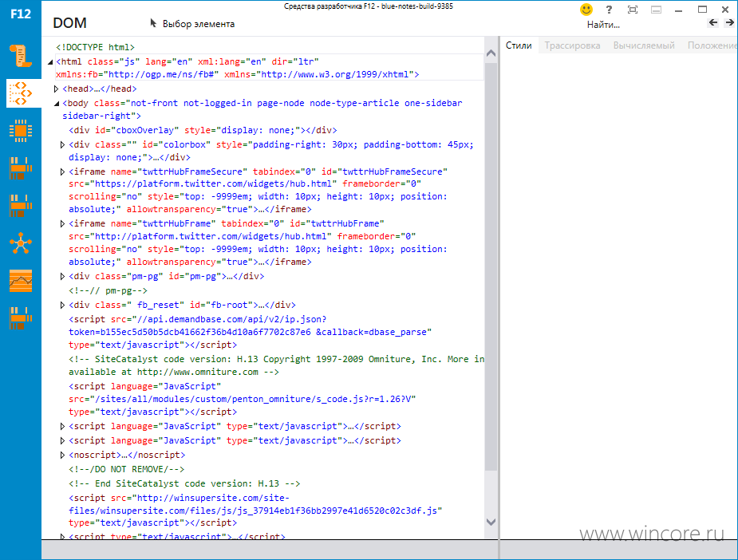Expand the head node
Screen dimensions: 738x560
[x=56, y=89]
